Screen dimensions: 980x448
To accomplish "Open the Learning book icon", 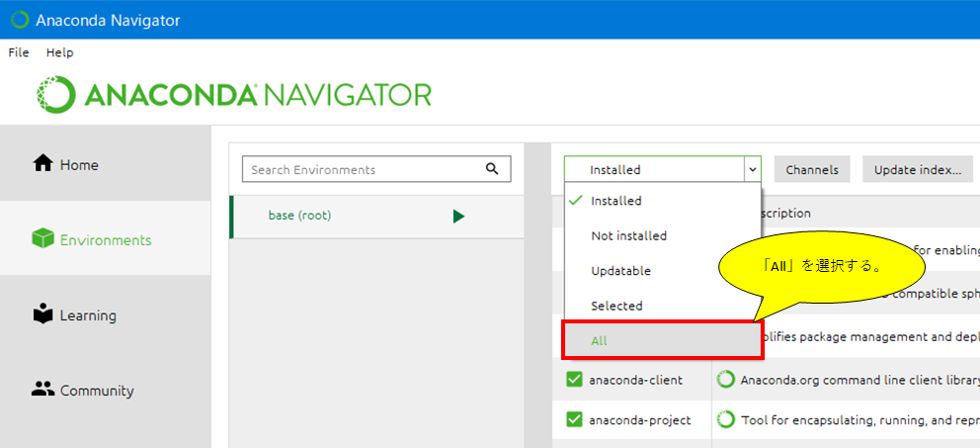I will 42,314.
